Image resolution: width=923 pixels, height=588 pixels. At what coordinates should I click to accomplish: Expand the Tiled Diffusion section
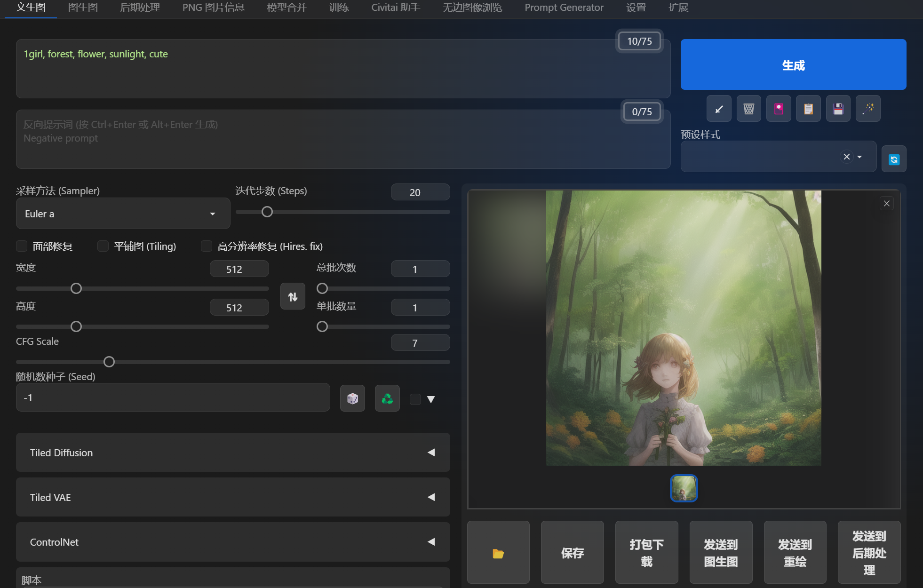pos(233,453)
